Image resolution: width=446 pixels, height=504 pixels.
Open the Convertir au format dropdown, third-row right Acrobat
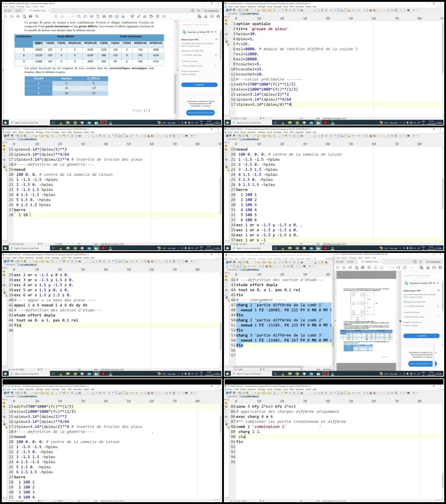[x=421, y=317]
